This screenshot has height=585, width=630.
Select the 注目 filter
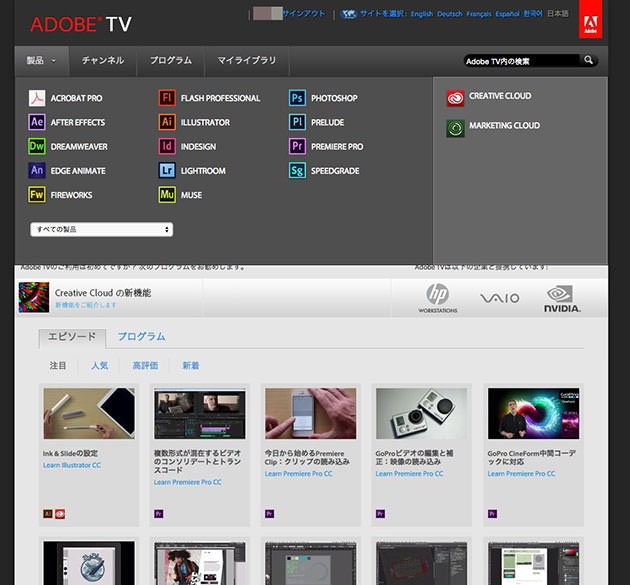(58, 366)
